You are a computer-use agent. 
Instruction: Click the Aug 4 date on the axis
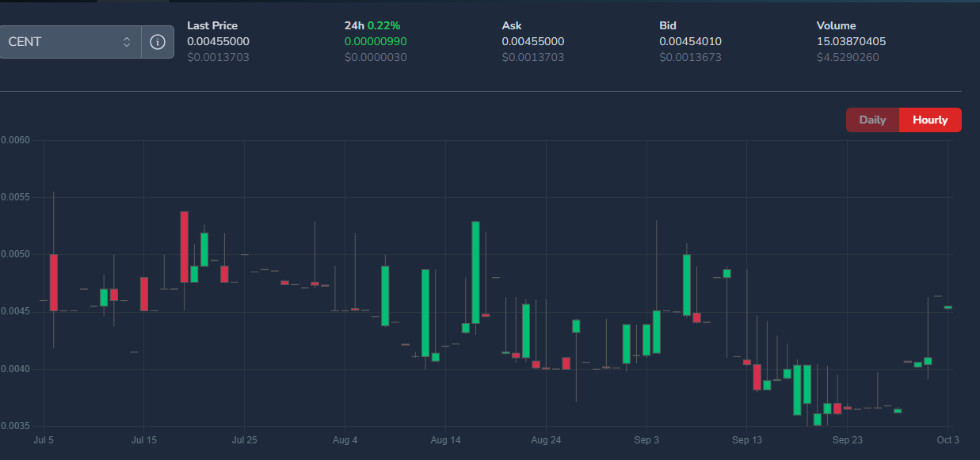pyautogui.click(x=345, y=439)
